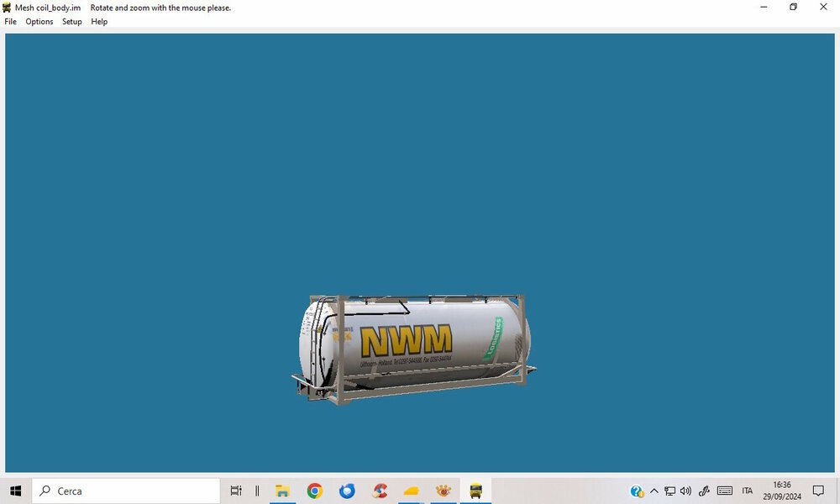Open the touch keyboard icon

pyautogui.click(x=725, y=491)
